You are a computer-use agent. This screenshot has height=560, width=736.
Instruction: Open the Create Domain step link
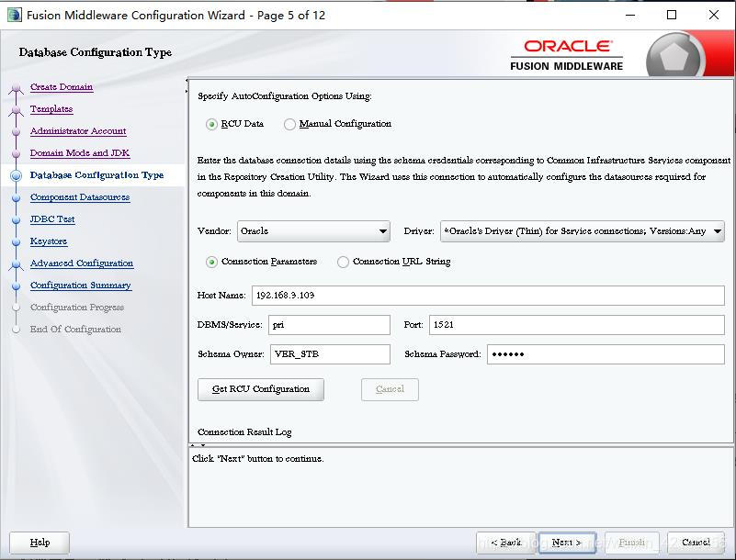click(x=62, y=87)
